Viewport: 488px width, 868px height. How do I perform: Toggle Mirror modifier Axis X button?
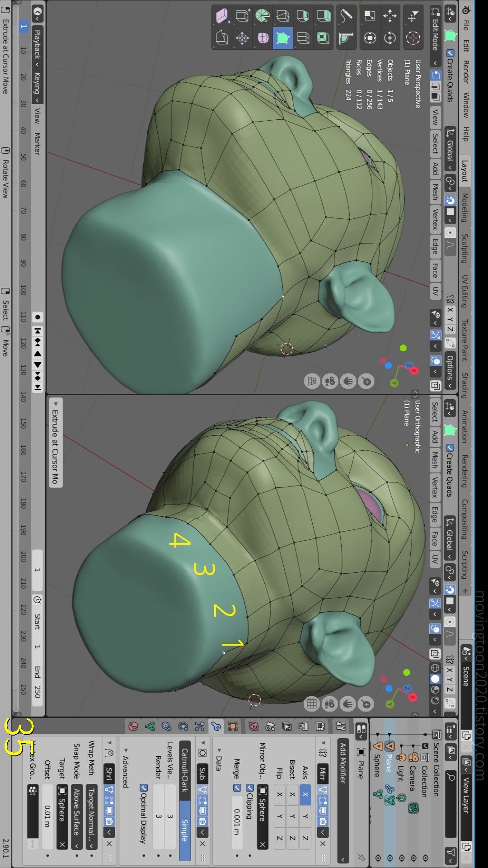[305, 794]
